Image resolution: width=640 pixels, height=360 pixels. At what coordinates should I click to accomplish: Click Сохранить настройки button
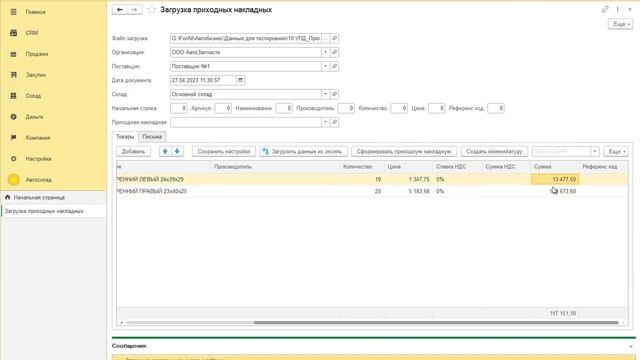224,151
